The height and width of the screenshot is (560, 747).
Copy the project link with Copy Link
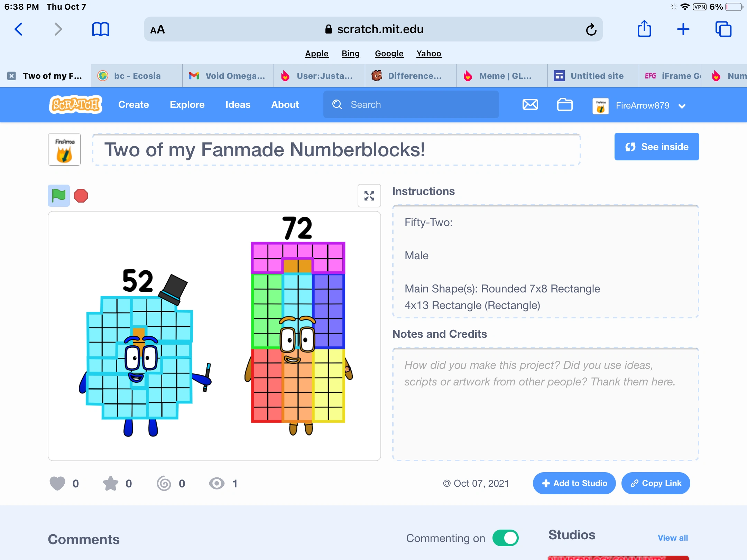[x=655, y=483]
